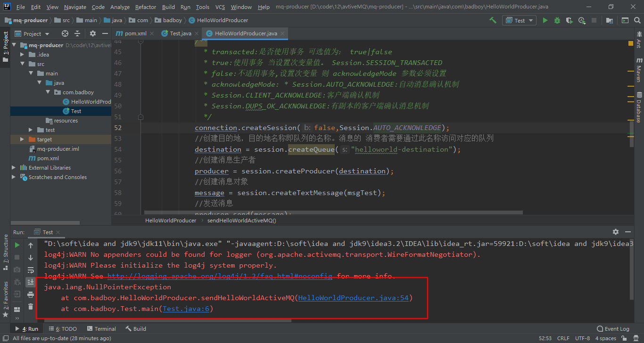Build the project with the hammer icon

493,20
